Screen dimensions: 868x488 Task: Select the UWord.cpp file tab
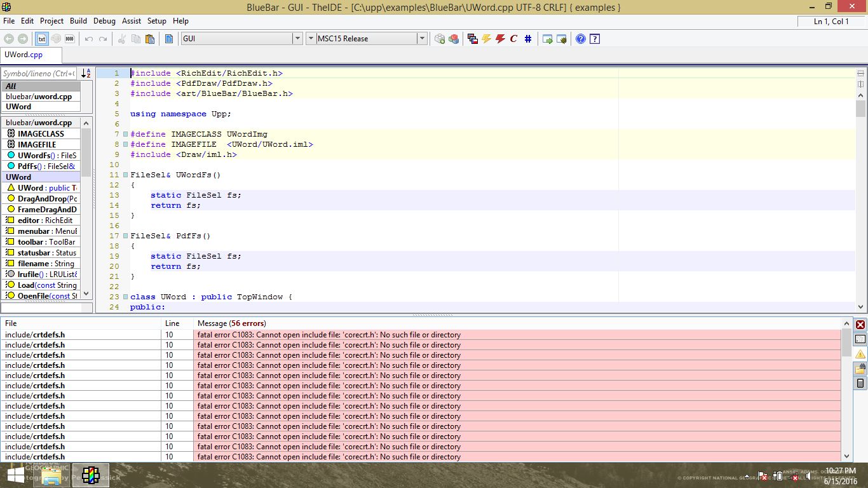pos(24,55)
